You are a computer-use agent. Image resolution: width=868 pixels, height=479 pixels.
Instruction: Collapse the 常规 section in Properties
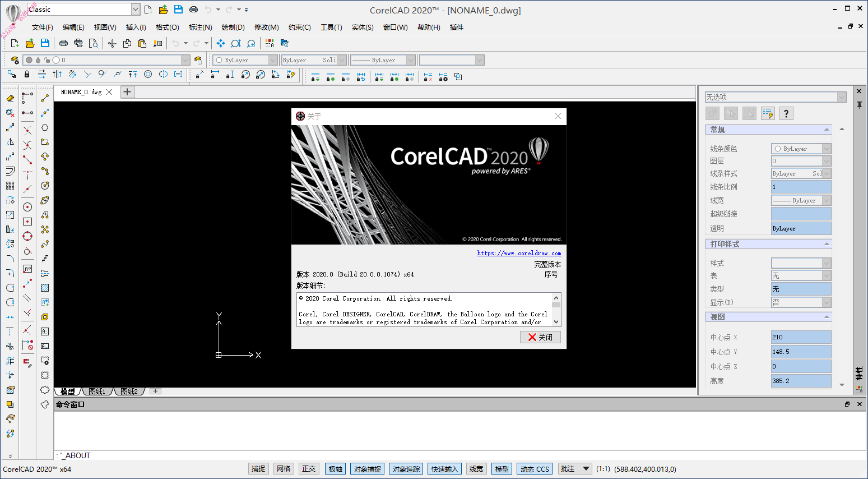coord(827,130)
